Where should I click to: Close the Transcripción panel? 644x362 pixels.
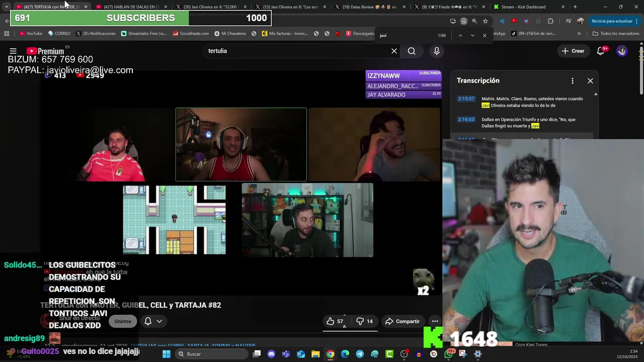click(x=590, y=80)
